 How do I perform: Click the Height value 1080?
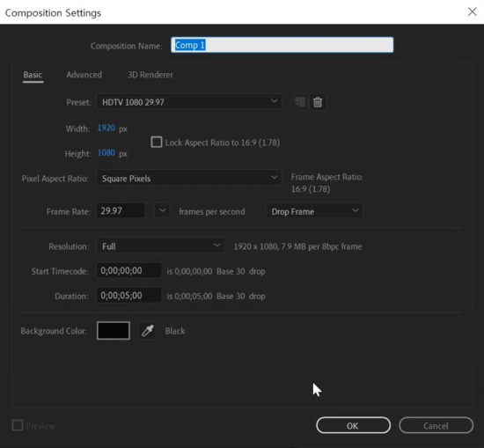click(x=106, y=152)
